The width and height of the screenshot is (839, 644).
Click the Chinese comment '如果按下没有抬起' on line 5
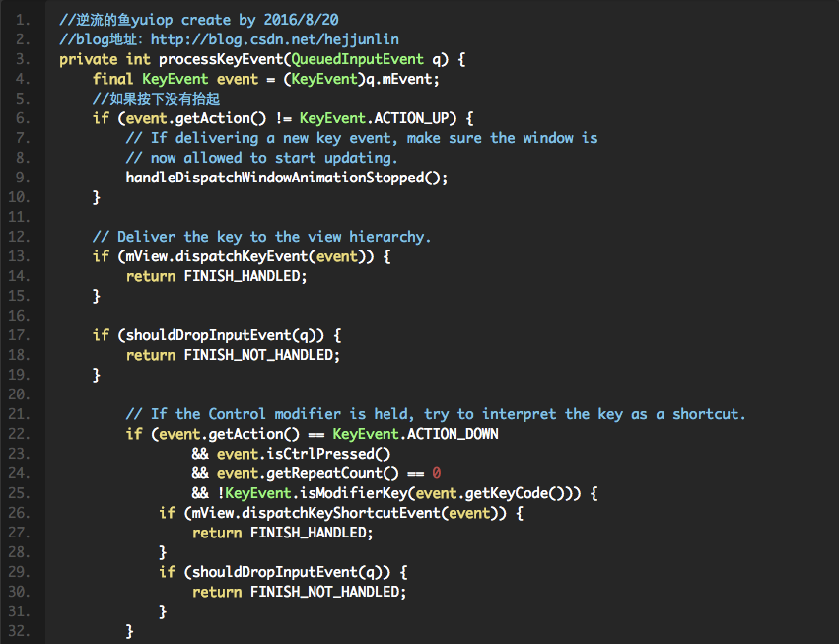(x=156, y=99)
